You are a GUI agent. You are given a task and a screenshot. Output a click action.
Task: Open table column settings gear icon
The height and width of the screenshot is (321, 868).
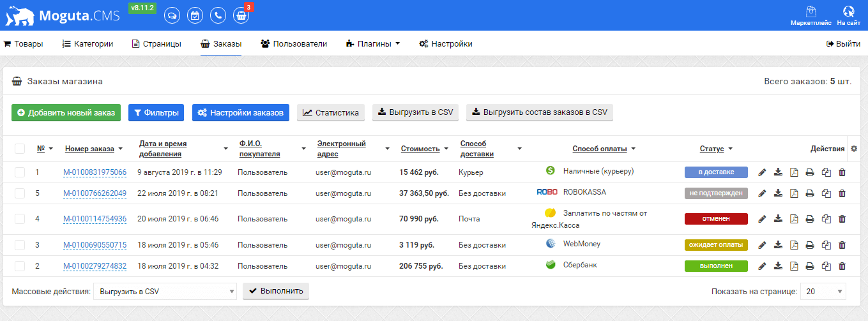point(854,149)
